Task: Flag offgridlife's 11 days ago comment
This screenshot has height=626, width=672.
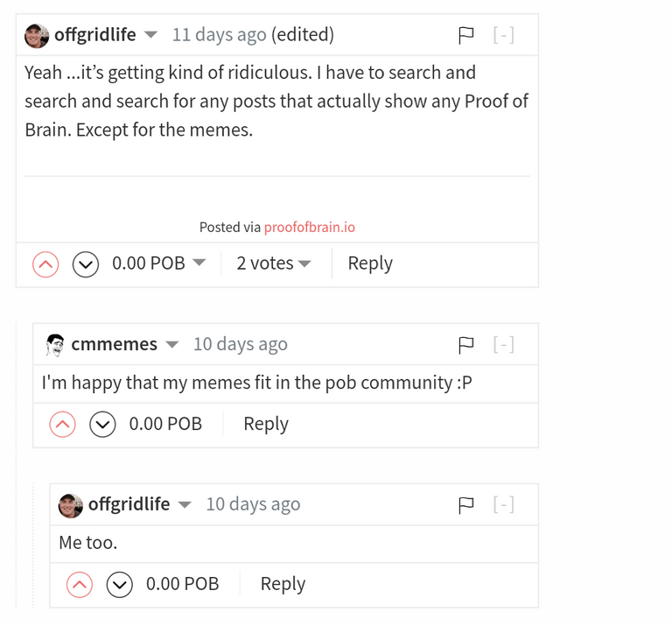Action: (465, 35)
